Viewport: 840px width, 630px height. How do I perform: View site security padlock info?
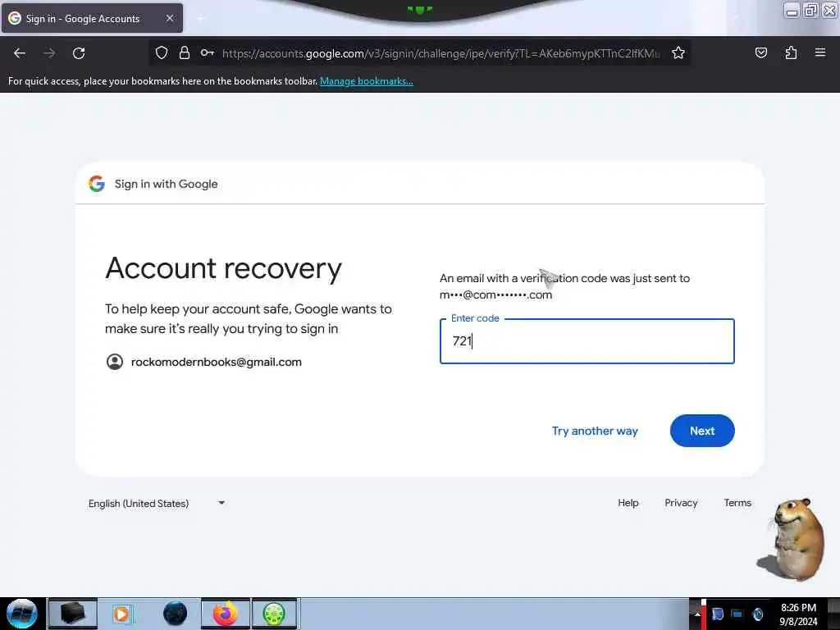click(x=185, y=52)
